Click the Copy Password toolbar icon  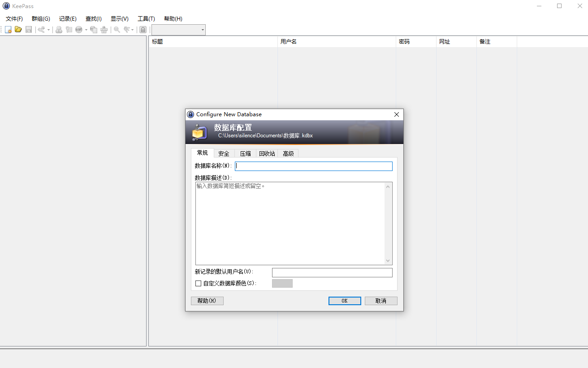[x=69, y=30]
